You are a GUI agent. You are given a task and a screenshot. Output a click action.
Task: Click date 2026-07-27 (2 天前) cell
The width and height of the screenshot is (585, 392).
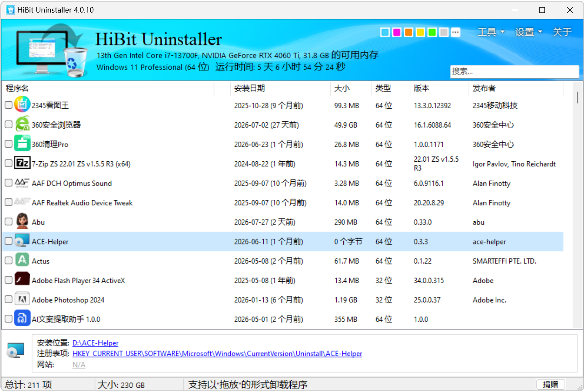pyautogui.click(x=264, y=222)
